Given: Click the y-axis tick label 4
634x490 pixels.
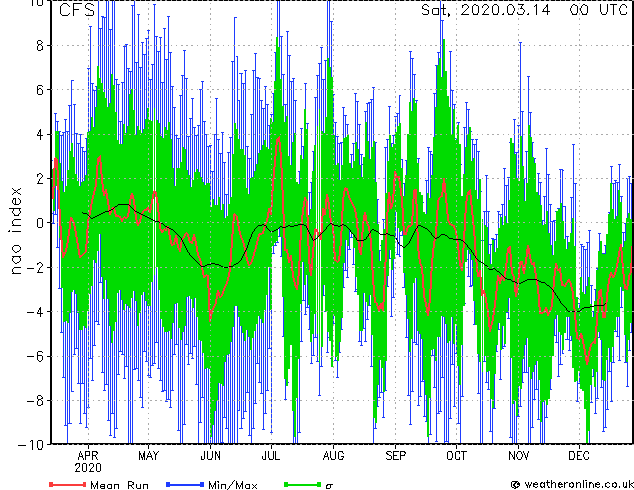Looking at the screenshot, I should (x=40, y=134).
